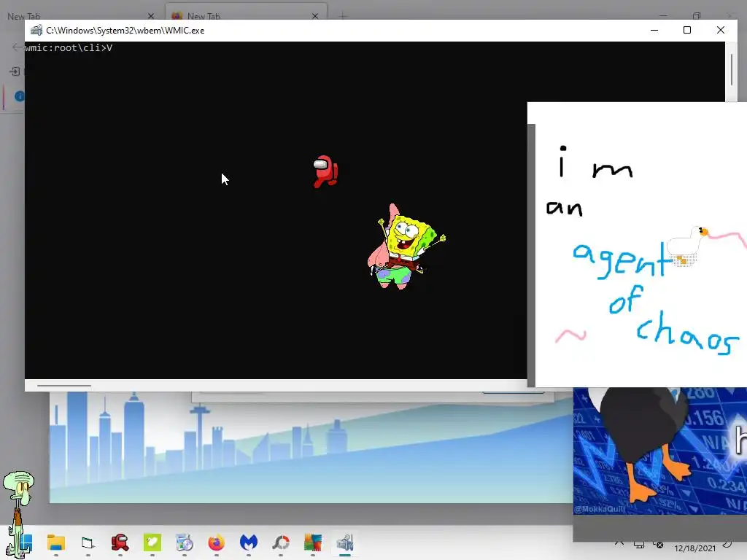Show hidden tray icons chevron

[619, 543]
